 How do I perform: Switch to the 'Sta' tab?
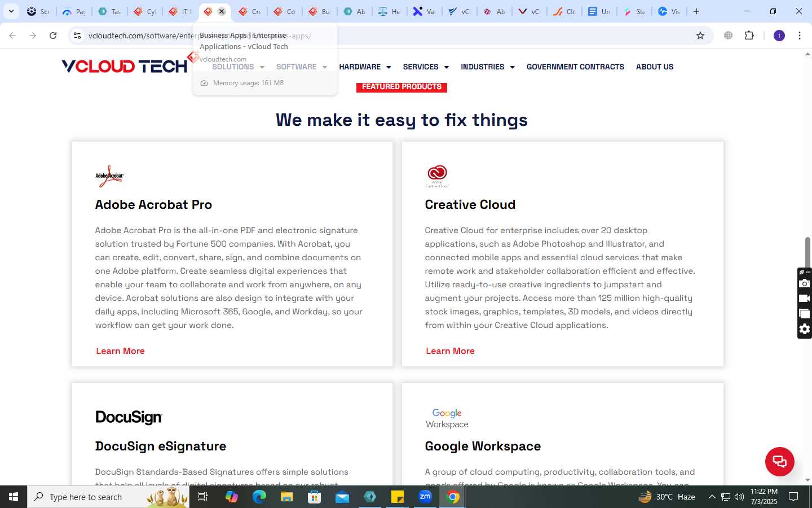(x=634, y=11)
